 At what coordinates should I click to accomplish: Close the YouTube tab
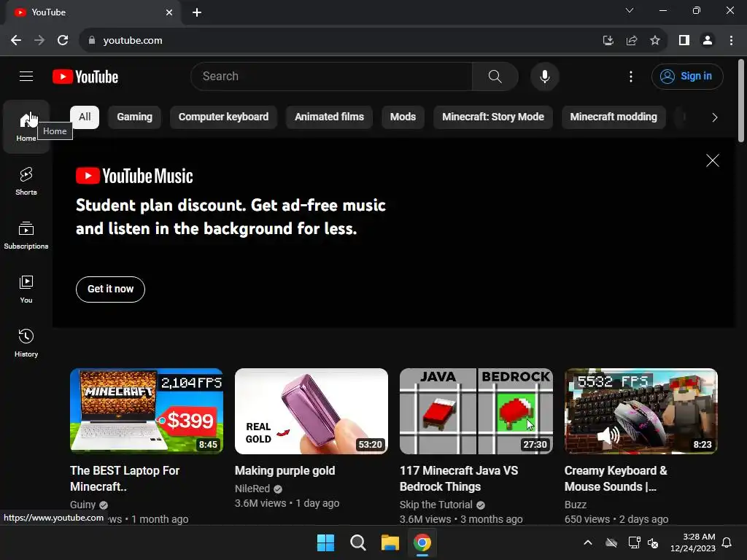click(x=169, y=12)
